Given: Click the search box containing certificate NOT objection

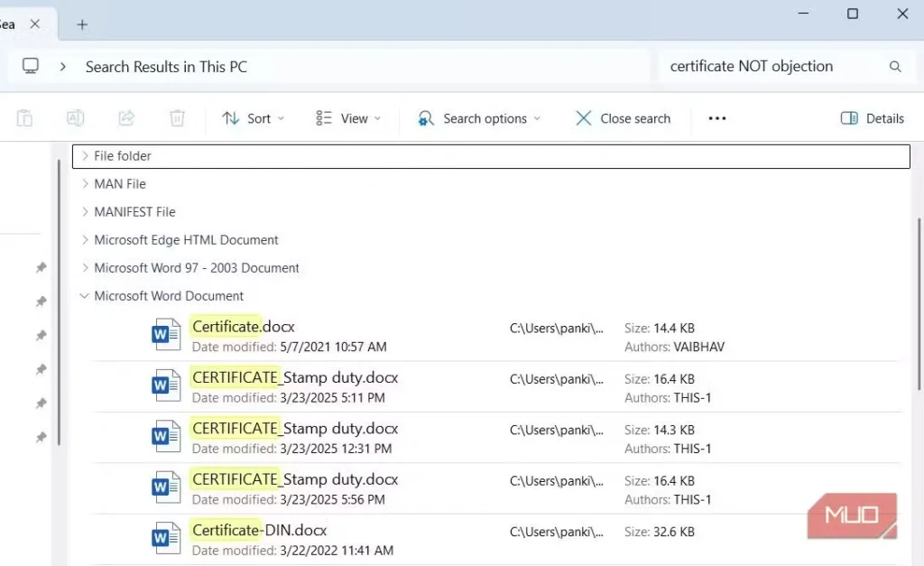Looking at the screenshot, I should point(767,67).
